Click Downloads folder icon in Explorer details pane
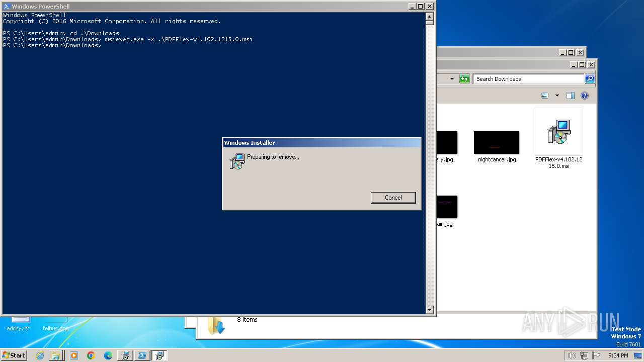 point(217,325)
